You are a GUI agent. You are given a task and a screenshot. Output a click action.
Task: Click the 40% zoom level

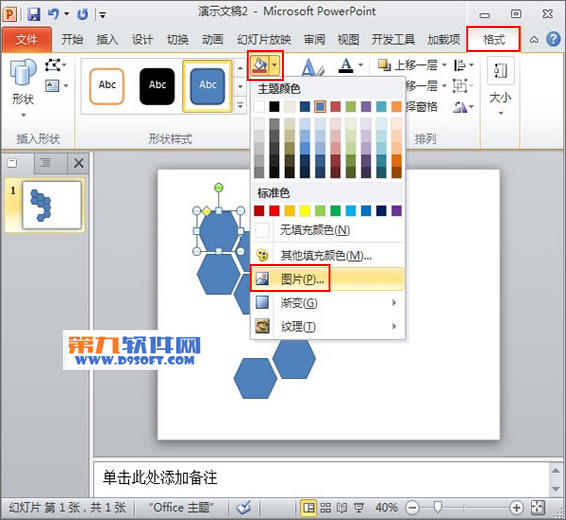pyautogui.click(x=386, y=508)
